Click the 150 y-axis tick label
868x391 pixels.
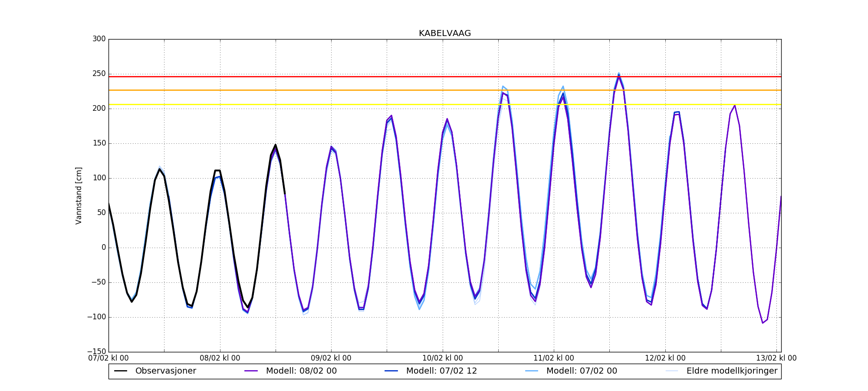click(99, 143)
